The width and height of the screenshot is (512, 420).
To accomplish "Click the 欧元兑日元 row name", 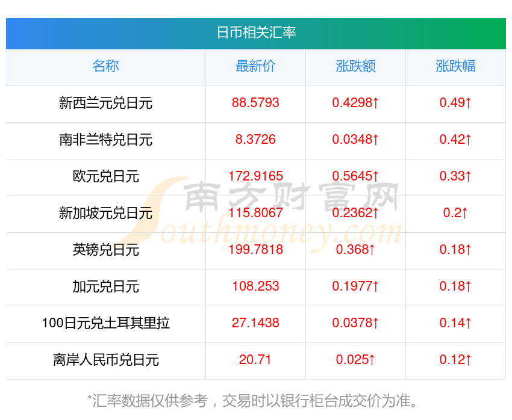I will point(105,176).
